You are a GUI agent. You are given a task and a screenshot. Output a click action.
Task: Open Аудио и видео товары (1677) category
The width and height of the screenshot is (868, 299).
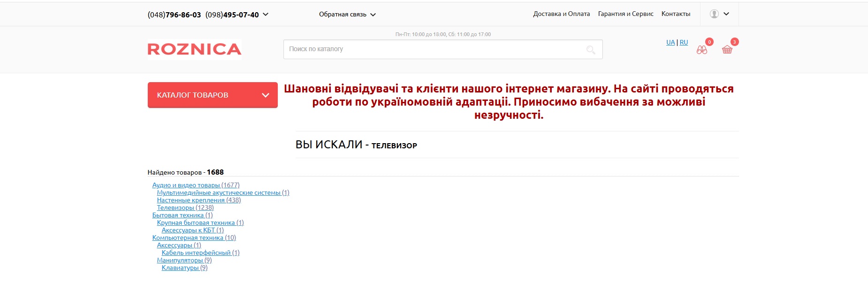[x=196, y=185]
